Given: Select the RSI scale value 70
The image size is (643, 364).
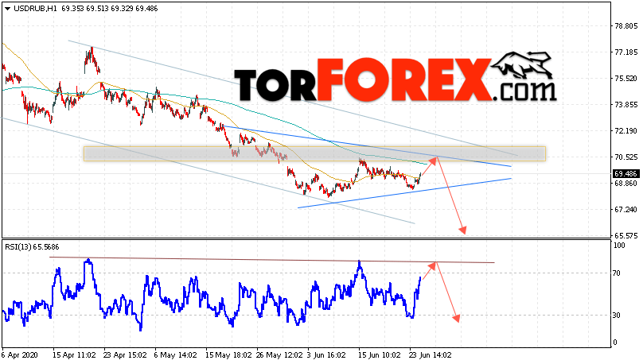Looking at the screenshot, I should click(617, 273).
